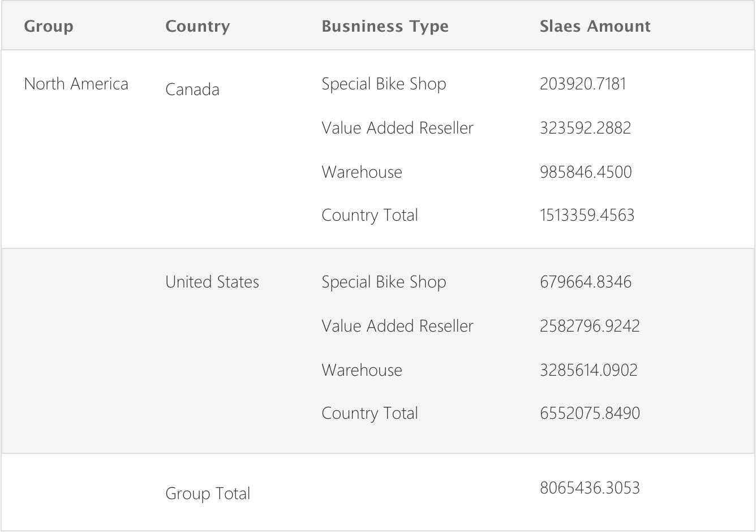The height and width of the screenshot is (532, 756).
Task: Select the 8065436.3053 group total value
Action: coord(590,488)
